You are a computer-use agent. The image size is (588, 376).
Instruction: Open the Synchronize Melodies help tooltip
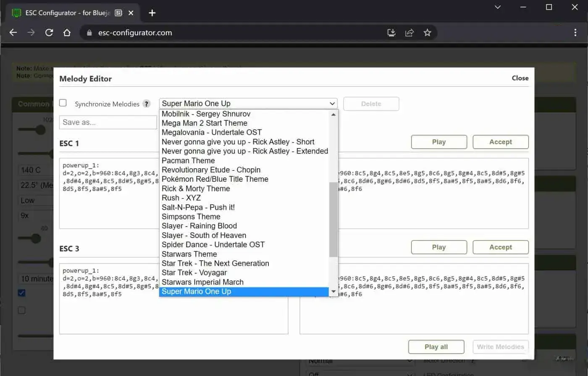[x=147, y=104]
